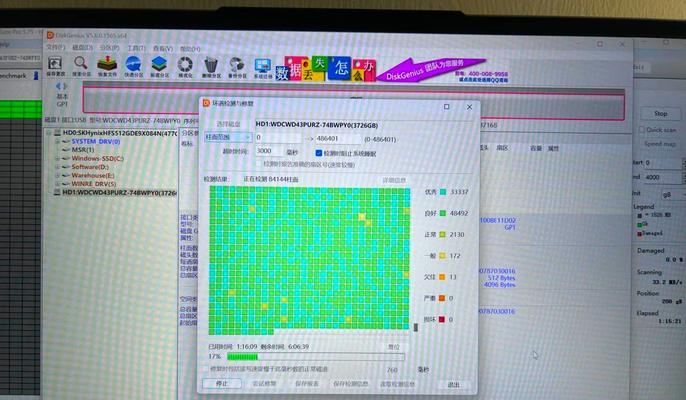Open the Partition (分区) menu

(109, 47)
